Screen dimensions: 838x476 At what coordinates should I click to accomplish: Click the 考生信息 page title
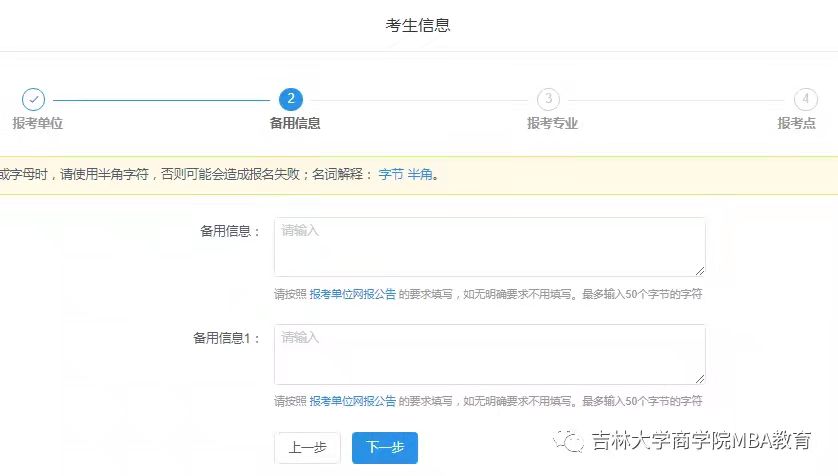point(418,25)
